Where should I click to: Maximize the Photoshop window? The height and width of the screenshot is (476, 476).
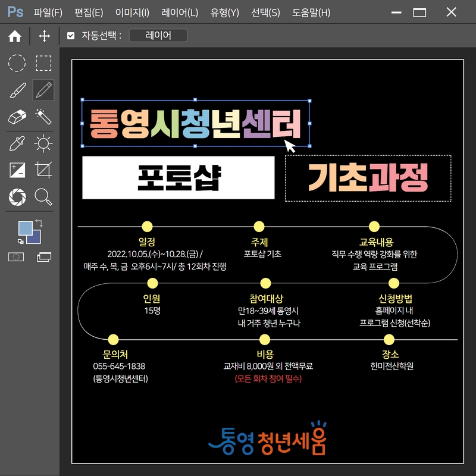419,12
